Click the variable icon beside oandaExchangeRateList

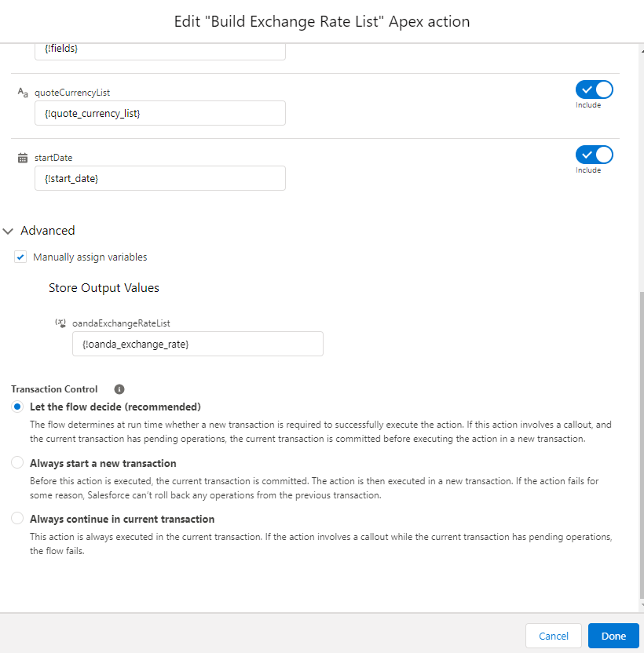tap(60, 323)
